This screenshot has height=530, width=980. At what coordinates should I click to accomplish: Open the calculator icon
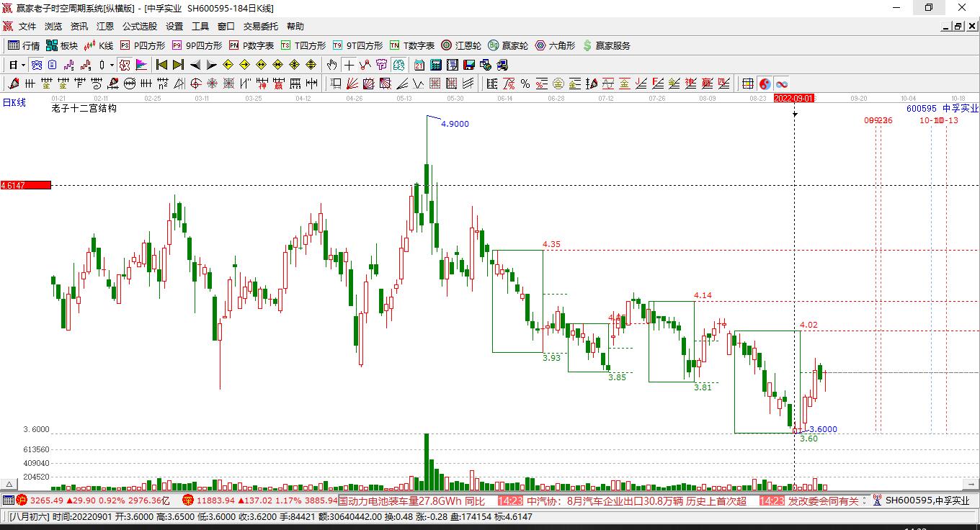click(x=435, y=65)
